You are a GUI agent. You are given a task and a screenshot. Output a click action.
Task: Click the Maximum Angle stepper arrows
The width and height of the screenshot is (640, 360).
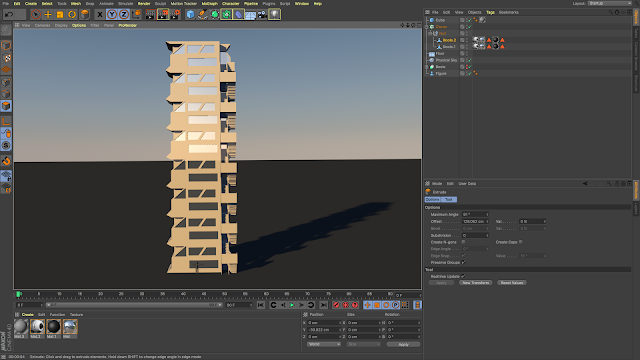point(487,214)
